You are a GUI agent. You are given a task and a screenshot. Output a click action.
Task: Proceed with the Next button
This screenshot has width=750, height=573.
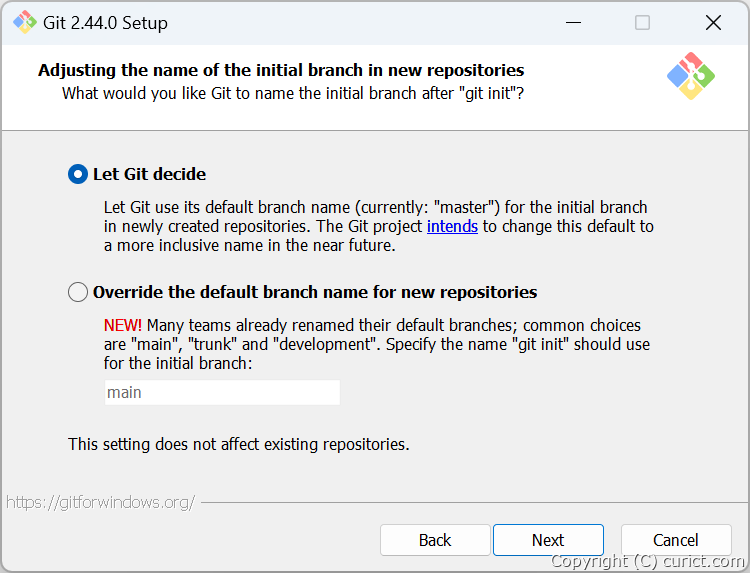(x=548, y=540)
